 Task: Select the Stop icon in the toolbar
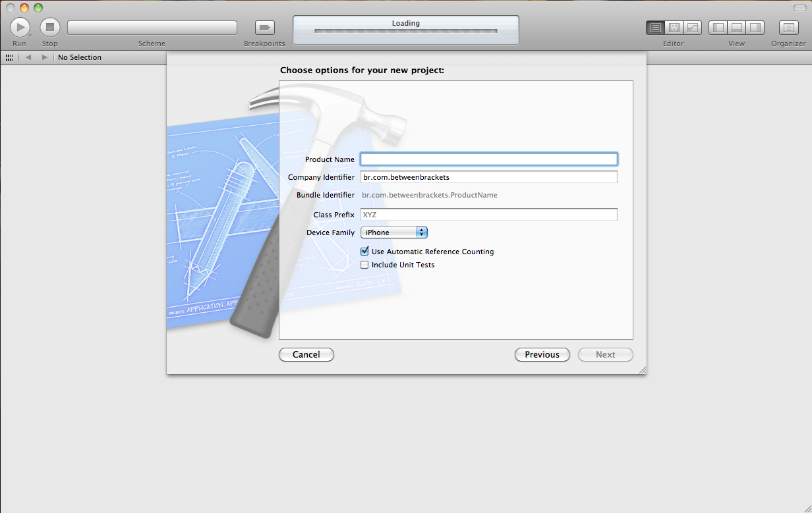point(50,27)
